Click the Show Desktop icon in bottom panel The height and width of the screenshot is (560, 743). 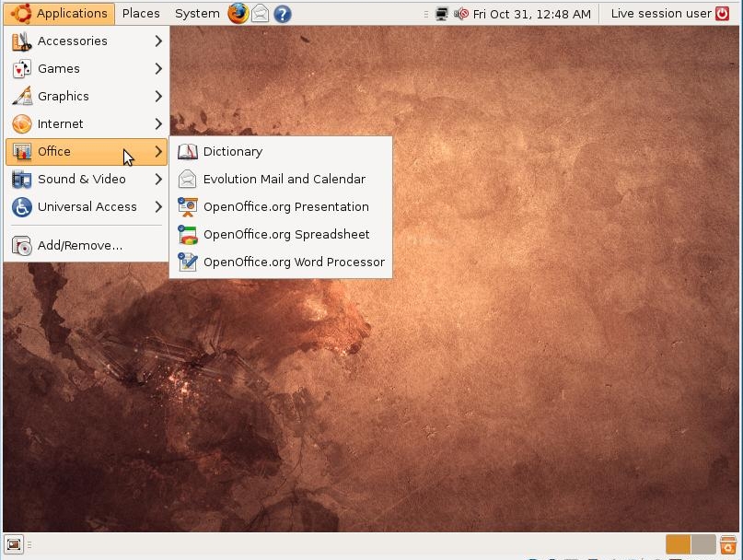point(14,544)
